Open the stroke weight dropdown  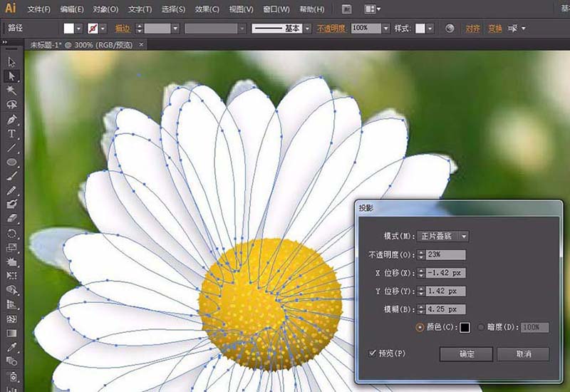(x=175, y=29)
